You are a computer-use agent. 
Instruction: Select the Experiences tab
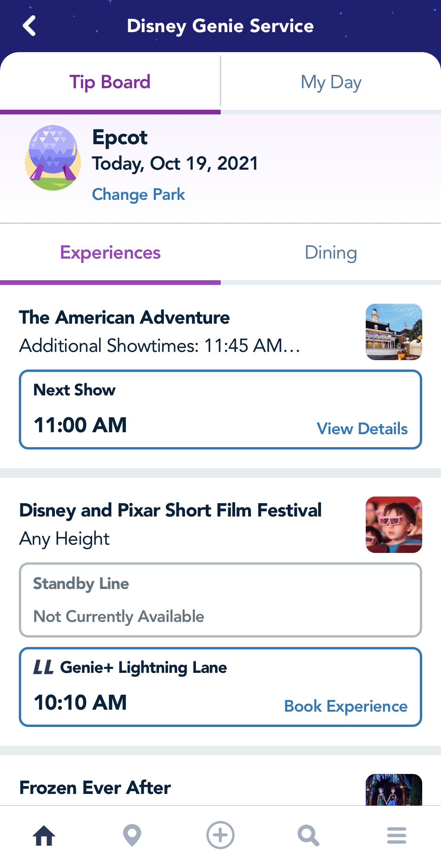(x=110, y=253)
